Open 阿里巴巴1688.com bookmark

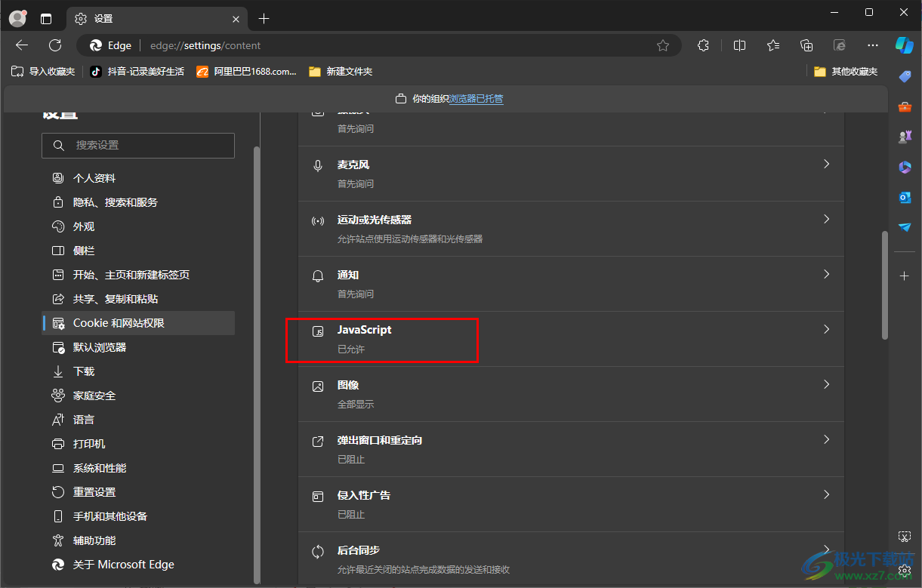246,72
